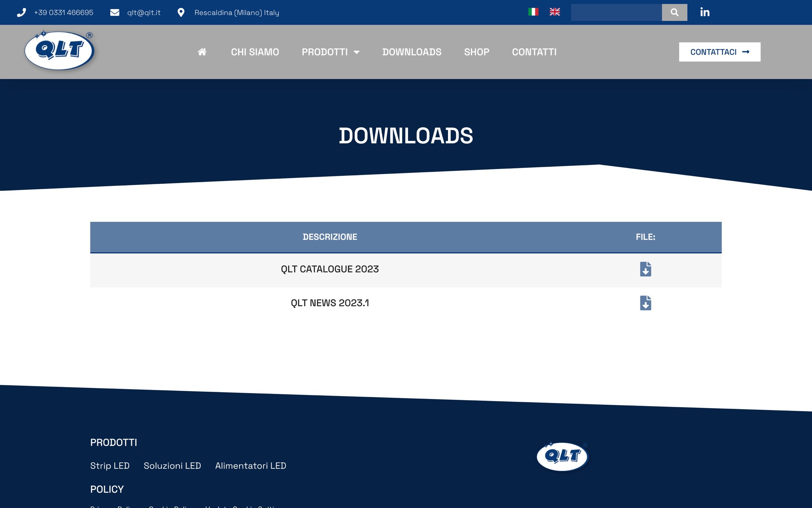Click the qlt@qlt.it email link

coord(144,13)
